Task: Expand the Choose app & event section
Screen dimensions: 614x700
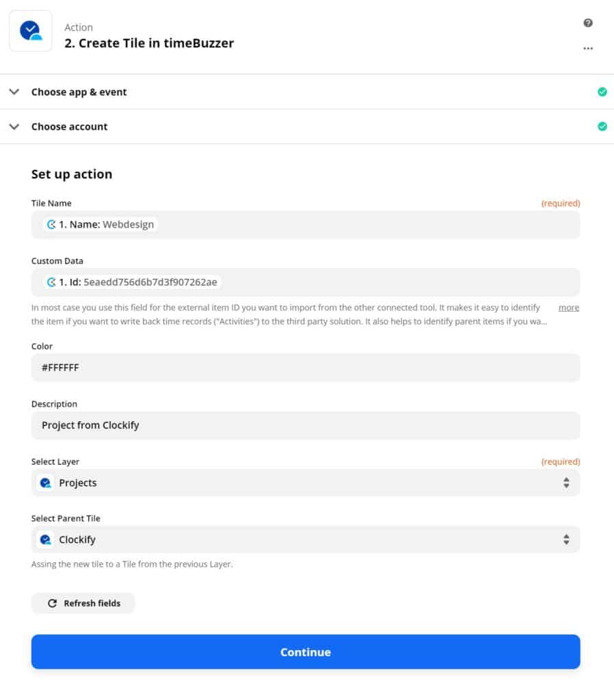Action: tap(14, 92)
